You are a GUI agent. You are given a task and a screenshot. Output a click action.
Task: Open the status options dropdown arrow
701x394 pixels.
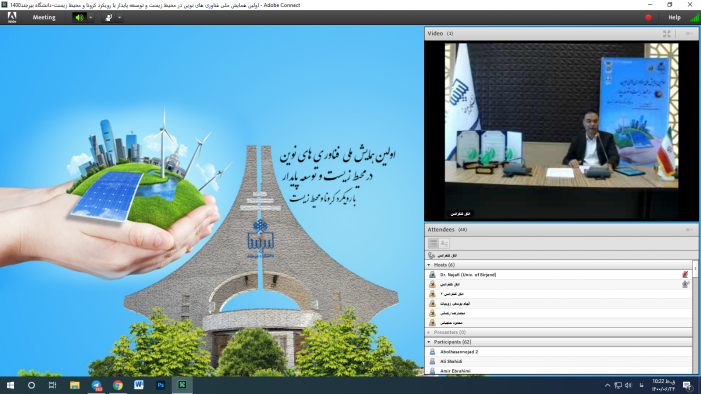coord(119,17)
